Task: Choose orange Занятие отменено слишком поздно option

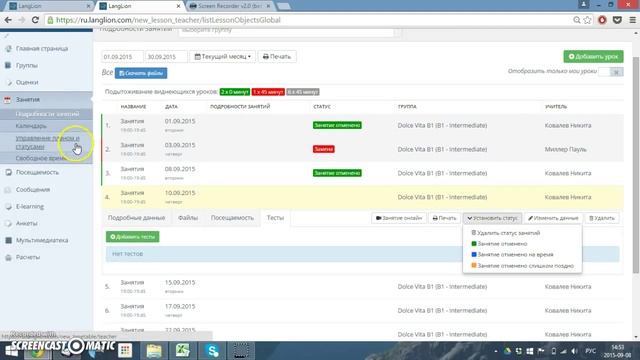Action: pos(522,266)
